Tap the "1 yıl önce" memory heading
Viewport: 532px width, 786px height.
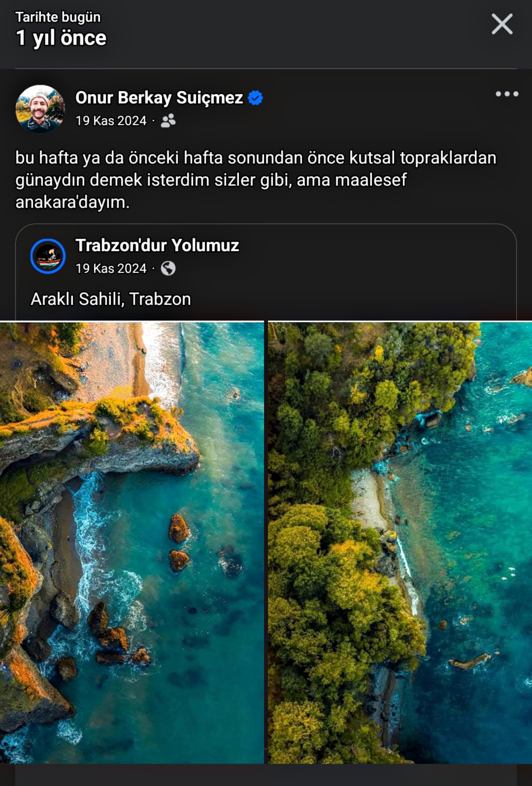tap(61, 38)
